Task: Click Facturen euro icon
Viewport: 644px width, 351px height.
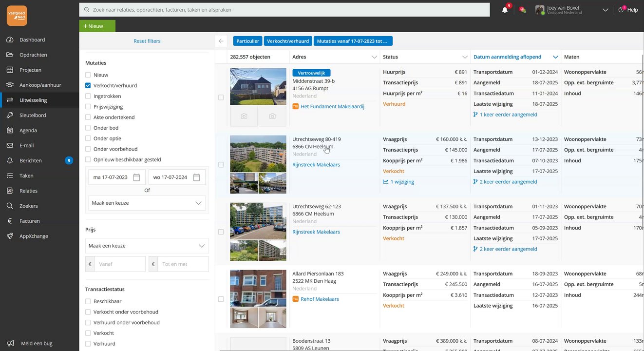Action: pyautogui.click(x=10, y=221)
